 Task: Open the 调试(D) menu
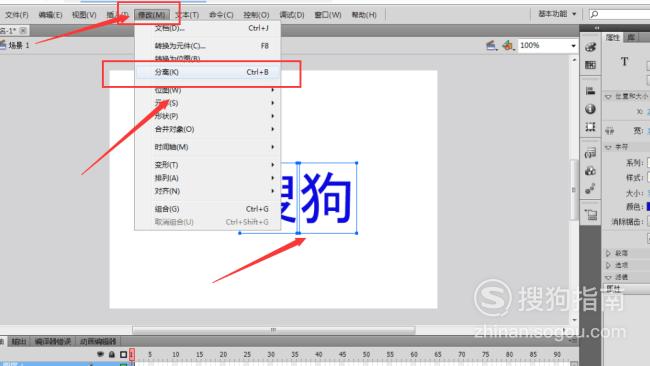click(x=292, y=15)
